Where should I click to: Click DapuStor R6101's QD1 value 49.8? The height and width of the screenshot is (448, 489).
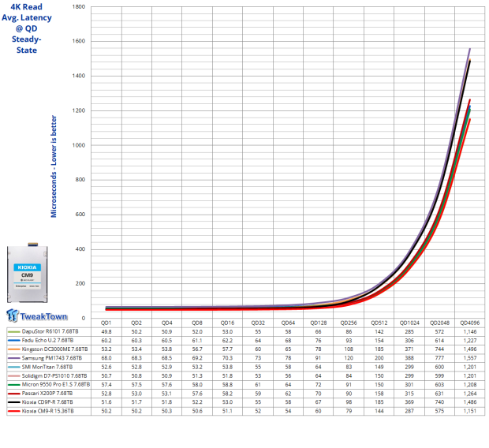pyautogui.click(x=106, y=331)
